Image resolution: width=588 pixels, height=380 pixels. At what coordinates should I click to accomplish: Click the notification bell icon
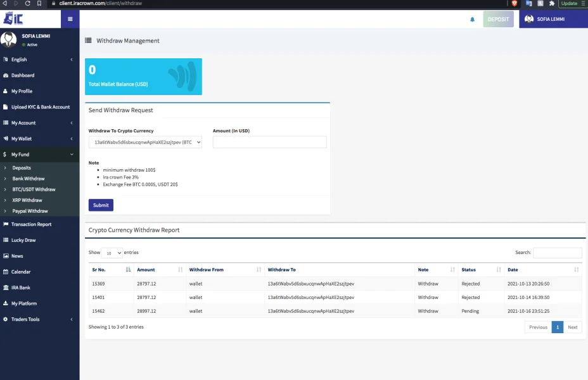[x=472, y=20]
